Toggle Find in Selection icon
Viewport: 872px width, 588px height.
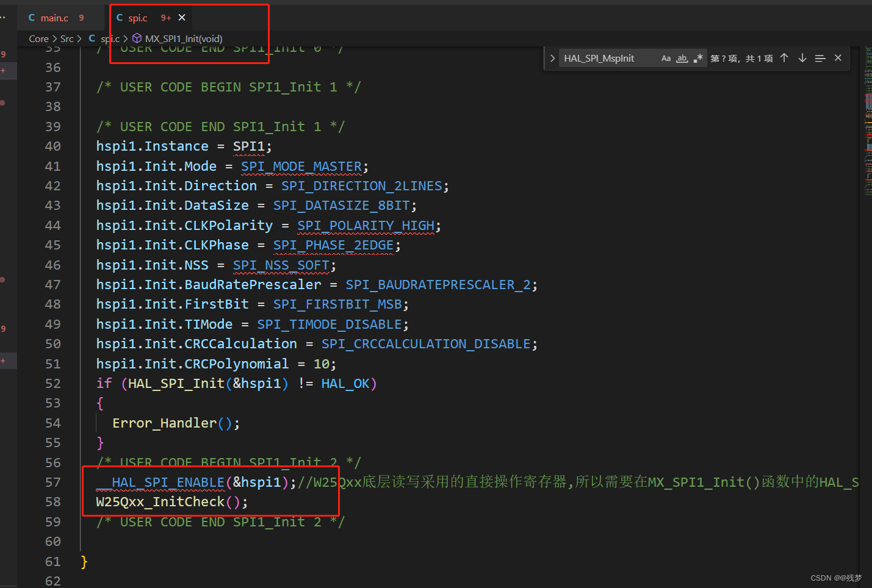[x=820, y=58]
